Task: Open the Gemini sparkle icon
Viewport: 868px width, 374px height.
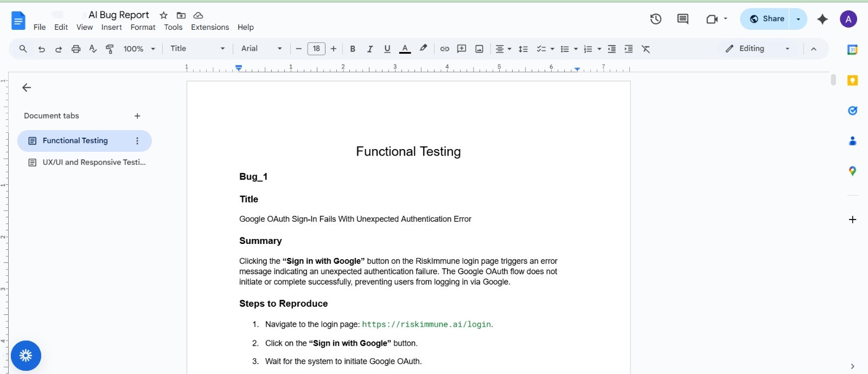Action: tap(822, 19)
